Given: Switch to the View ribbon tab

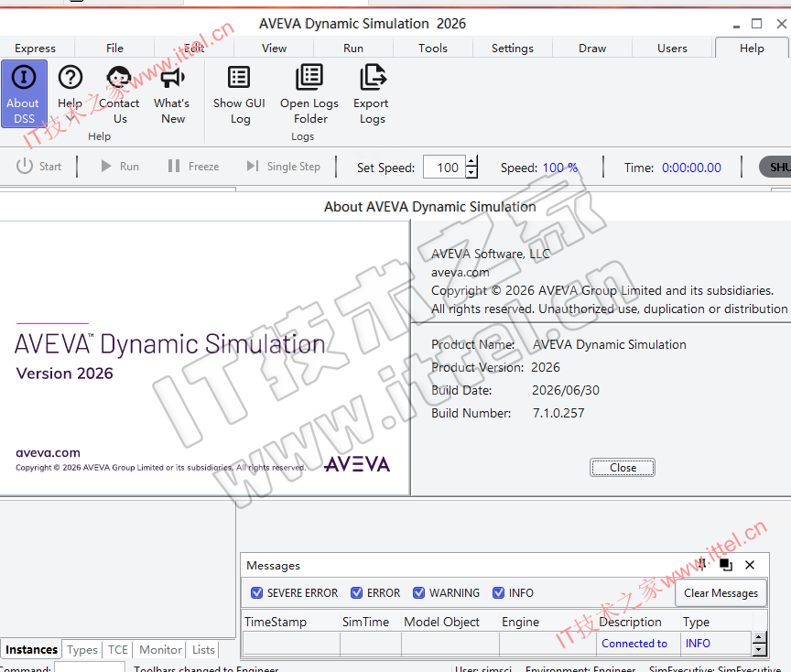Looking at the screenshot, I should 274,49.
